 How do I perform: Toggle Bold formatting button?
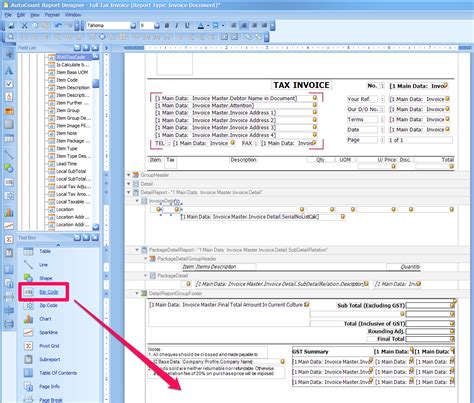point(167,25)
